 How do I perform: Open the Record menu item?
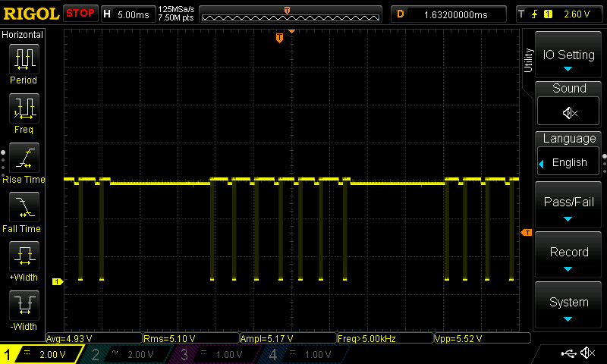tap(569, 256)
